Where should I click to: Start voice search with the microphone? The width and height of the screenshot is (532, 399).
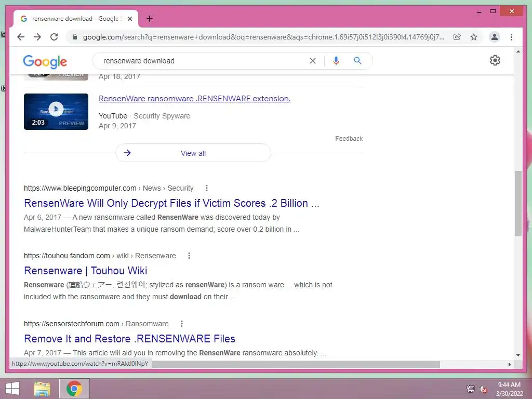(x=336, y=61)
